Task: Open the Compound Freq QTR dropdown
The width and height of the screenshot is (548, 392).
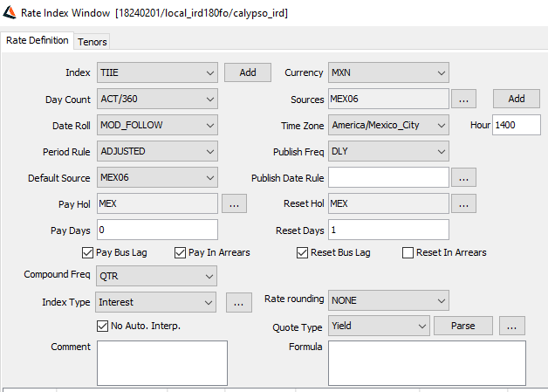Action: 156,276
